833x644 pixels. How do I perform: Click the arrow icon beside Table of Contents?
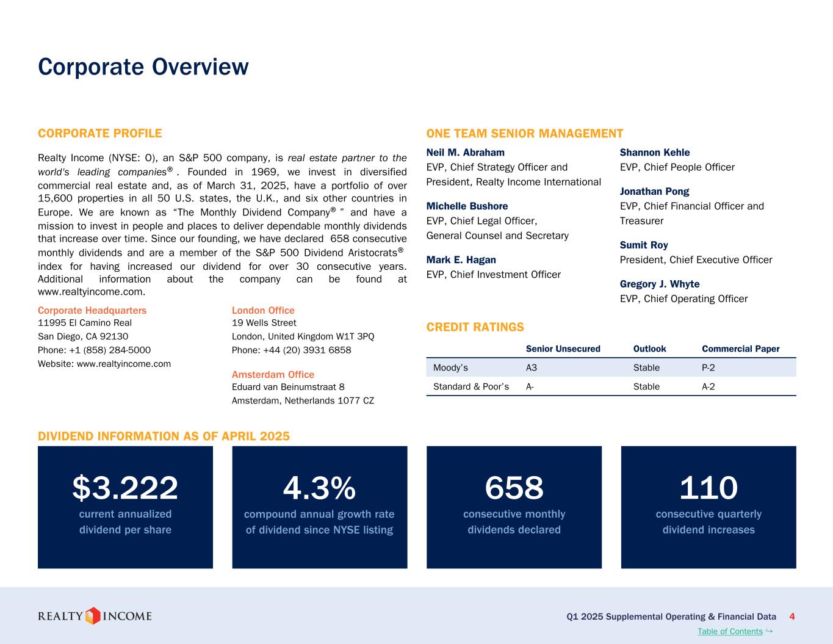[x=770, y=631]
